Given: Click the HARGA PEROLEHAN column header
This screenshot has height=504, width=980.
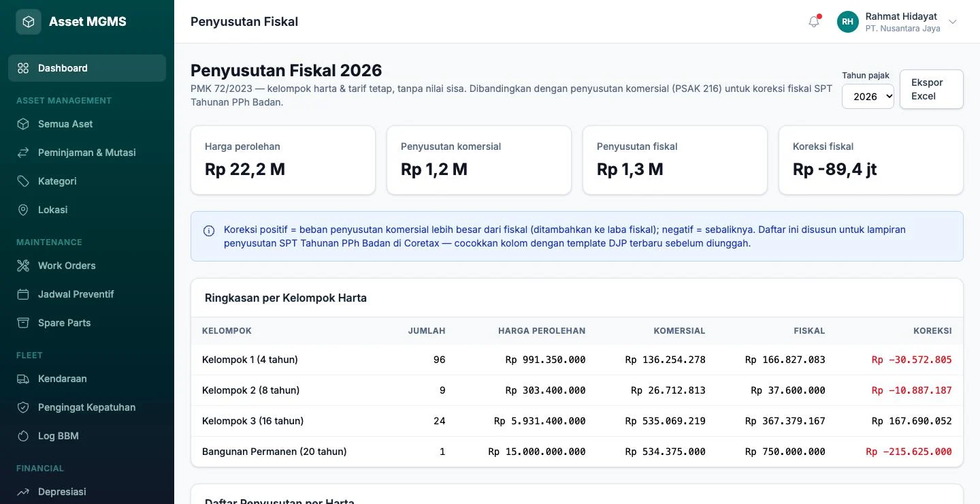Looking at the screenshot, I should (x=542, y=331).
